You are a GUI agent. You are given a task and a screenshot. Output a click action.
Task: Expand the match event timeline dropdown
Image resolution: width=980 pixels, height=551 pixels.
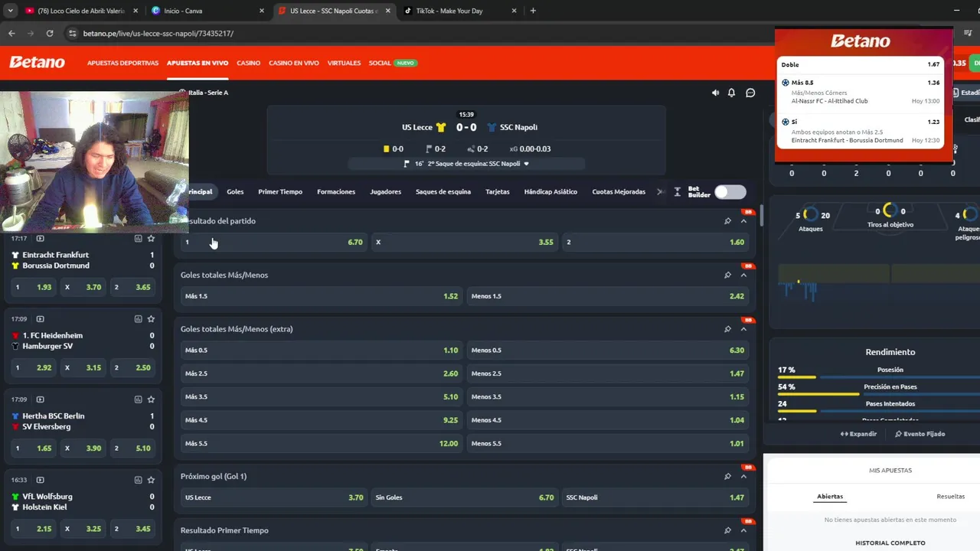(x=526, y=164)
